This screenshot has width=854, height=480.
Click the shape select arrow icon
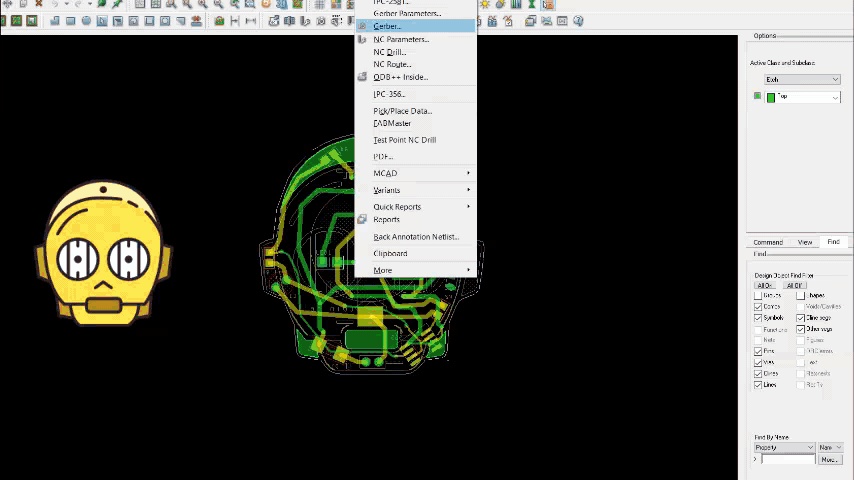pos(102,21)
